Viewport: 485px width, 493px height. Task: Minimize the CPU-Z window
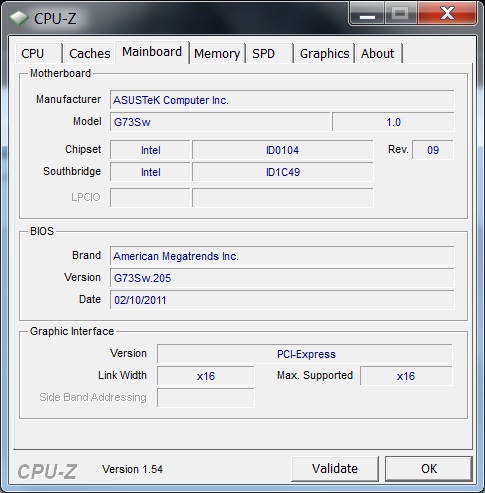367,13
